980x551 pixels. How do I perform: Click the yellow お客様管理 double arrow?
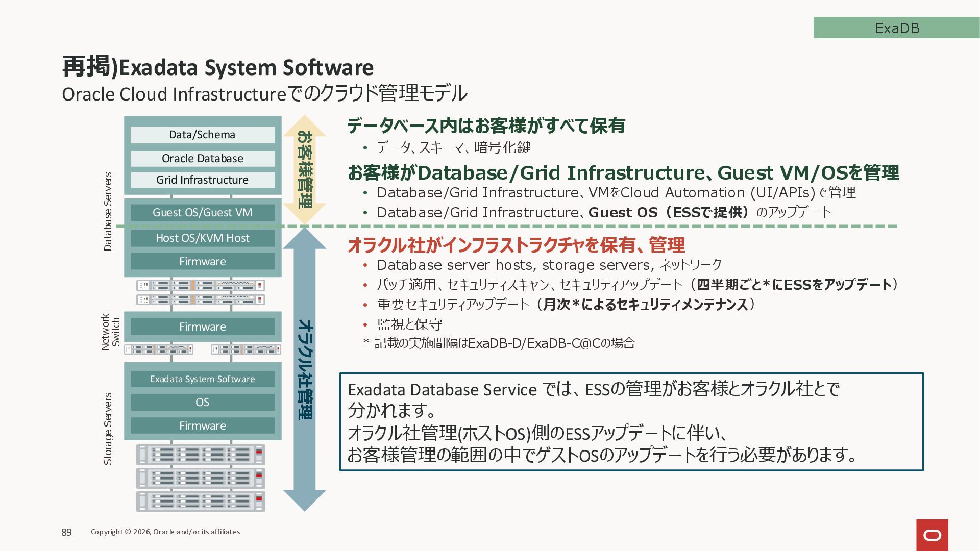(305, 170)
